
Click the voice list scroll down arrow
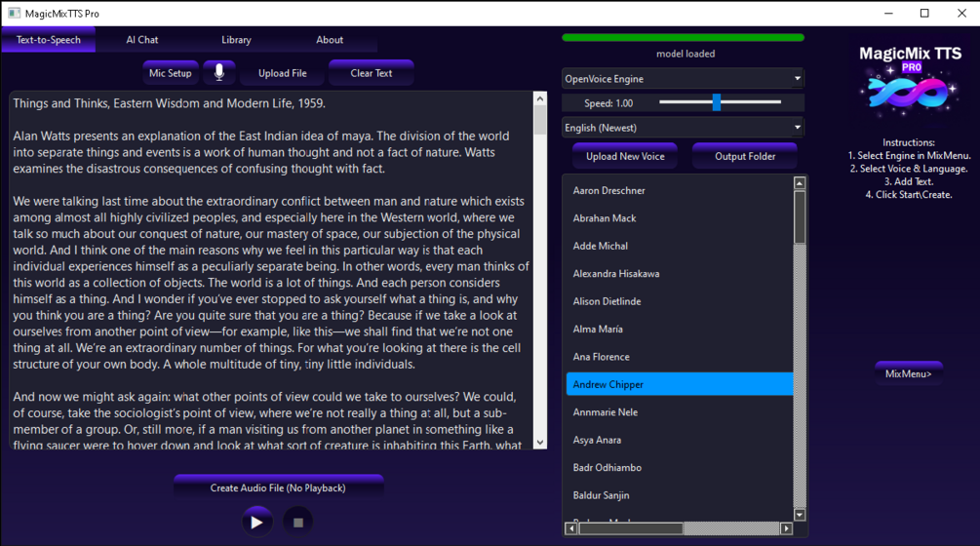tap(800, 515)
